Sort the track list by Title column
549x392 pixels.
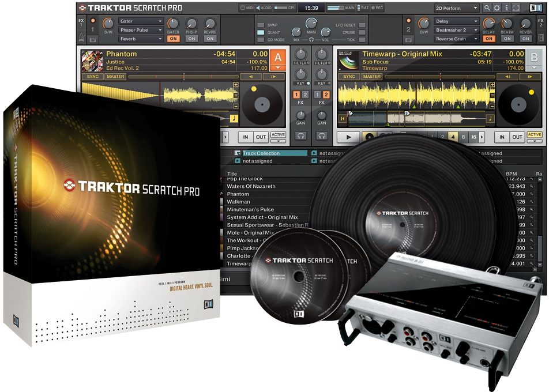coord(232,174)
